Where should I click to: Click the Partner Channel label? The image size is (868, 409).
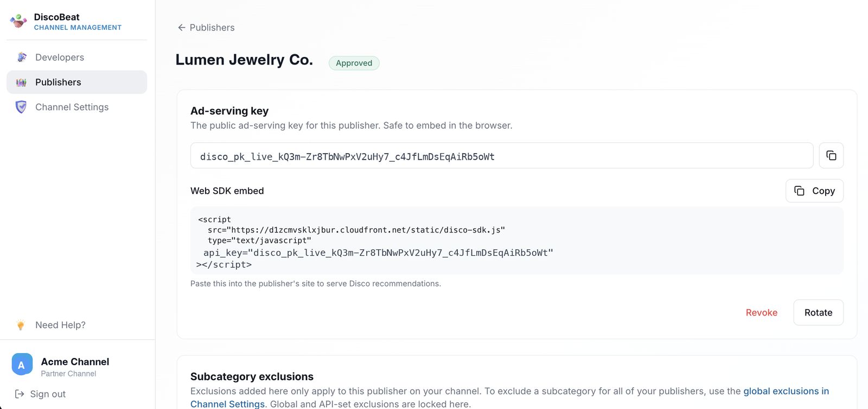coord(68,374)
